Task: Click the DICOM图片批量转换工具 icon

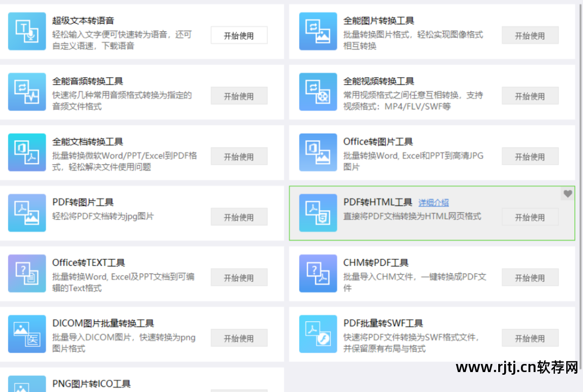Action: (x=27, y=334)
